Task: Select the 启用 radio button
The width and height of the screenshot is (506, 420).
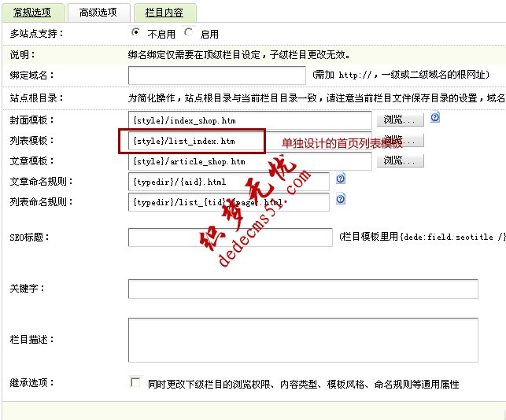Action: coord(188,32)
